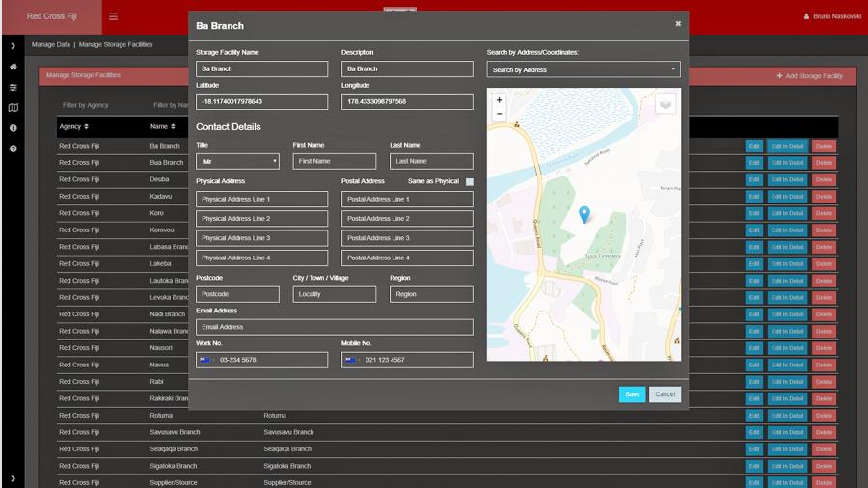Open the sliders settings sidebar icon
Viewport: 868px width, 488px height.
(x=14, y=88)
